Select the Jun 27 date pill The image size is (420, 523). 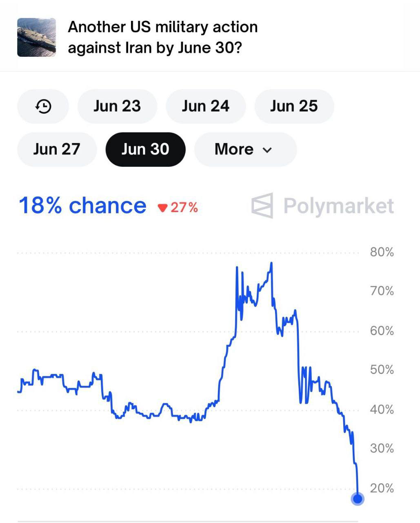(x=57, y=150)
